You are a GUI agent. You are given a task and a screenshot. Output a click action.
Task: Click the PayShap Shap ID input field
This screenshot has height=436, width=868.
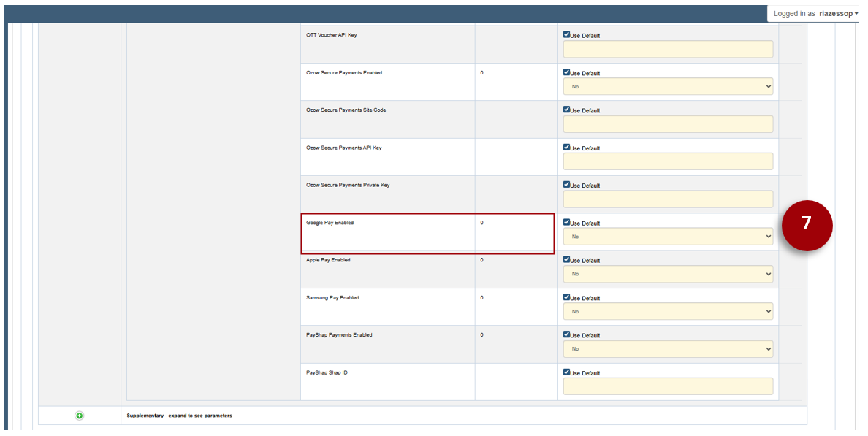click(667, 386)
